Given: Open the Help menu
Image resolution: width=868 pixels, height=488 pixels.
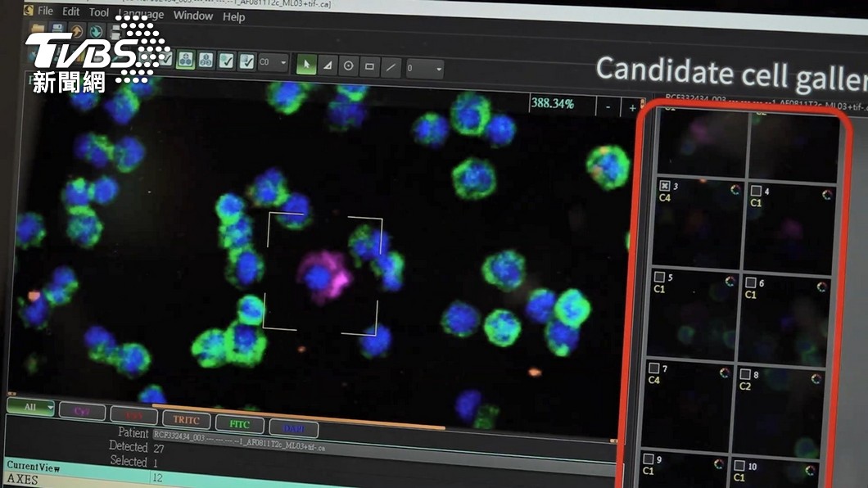Looking at the screenshot, I should 233,17.
